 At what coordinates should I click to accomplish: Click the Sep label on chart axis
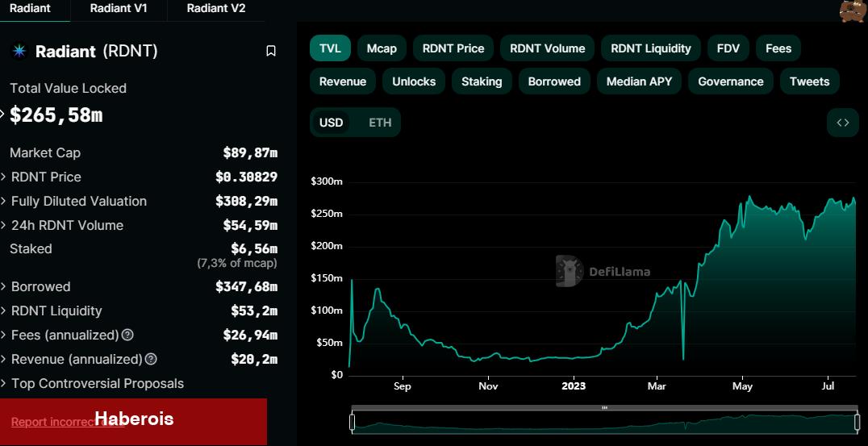tap(403, 386)
